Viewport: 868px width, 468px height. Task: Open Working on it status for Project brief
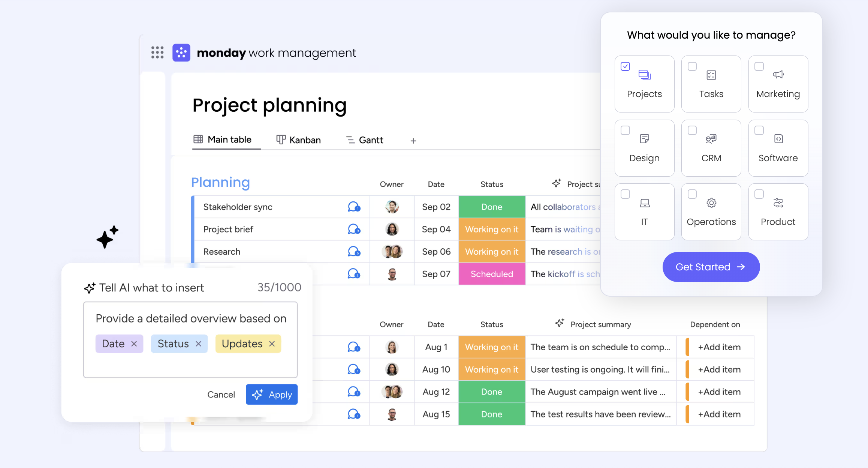coord(492,229)
